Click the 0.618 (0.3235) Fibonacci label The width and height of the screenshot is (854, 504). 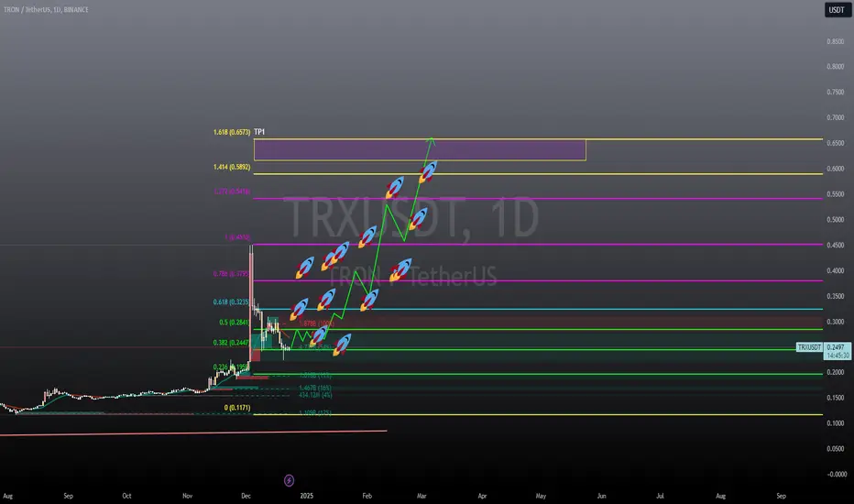pyautogui.click(x=232, y=301)
